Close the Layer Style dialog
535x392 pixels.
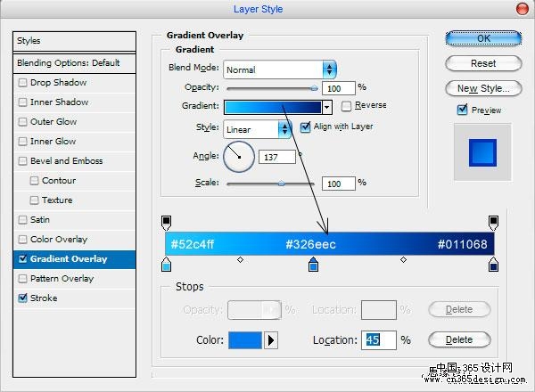point(522,9)
